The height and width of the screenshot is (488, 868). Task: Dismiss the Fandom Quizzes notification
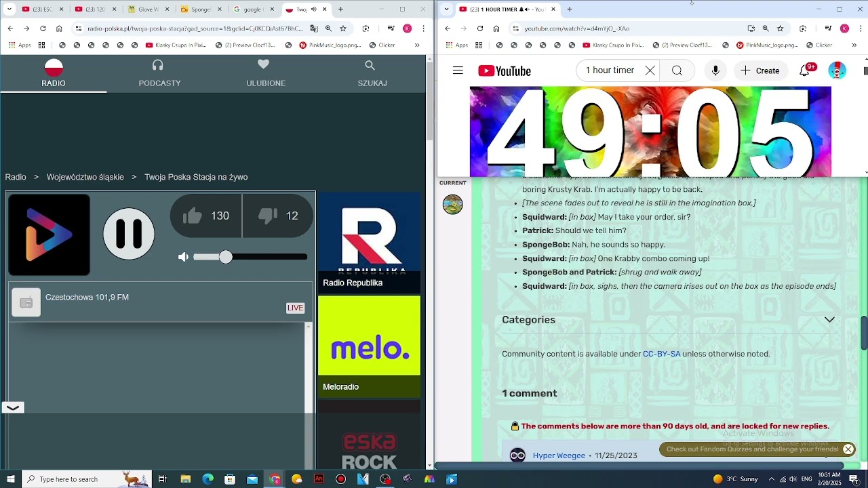tap(848, 449)
